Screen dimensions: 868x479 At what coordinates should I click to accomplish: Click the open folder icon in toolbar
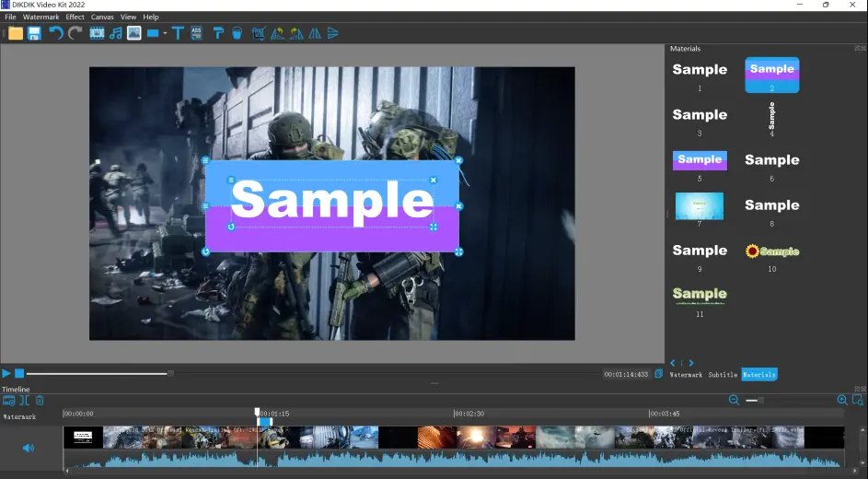coord(15,33)
